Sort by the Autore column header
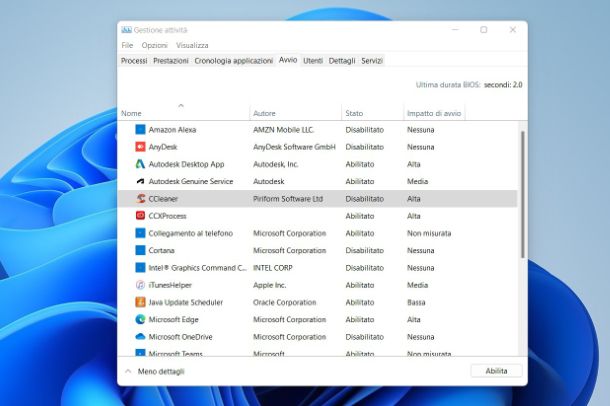The width and height of the screenshot is (610, 406). (x=296, y=112)
